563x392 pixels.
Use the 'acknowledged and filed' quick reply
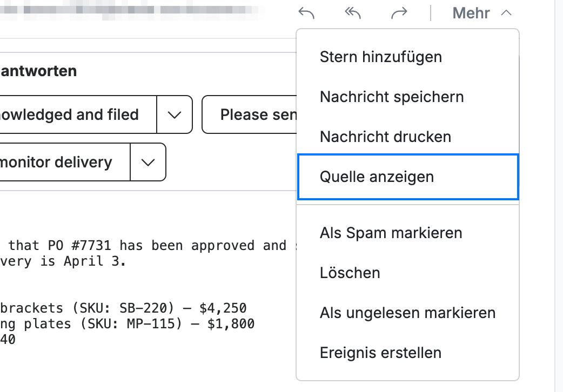(78, 115)
